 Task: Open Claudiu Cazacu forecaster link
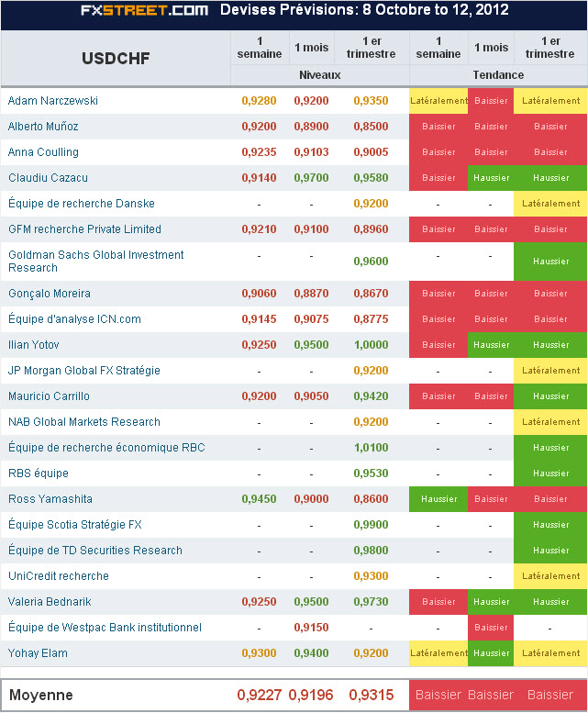click(49, 178)
